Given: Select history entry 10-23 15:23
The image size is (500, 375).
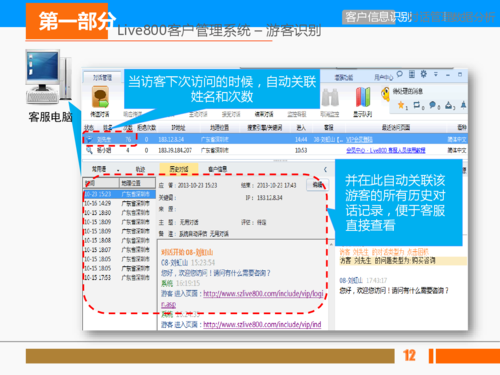Looking at the screenshot, I should click(x=119, y=194).
